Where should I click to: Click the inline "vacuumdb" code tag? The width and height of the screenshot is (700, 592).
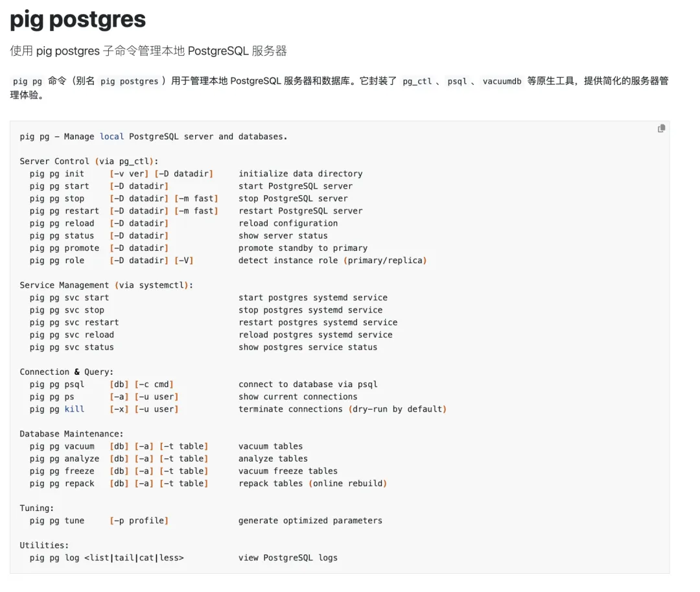coord(502,82)
